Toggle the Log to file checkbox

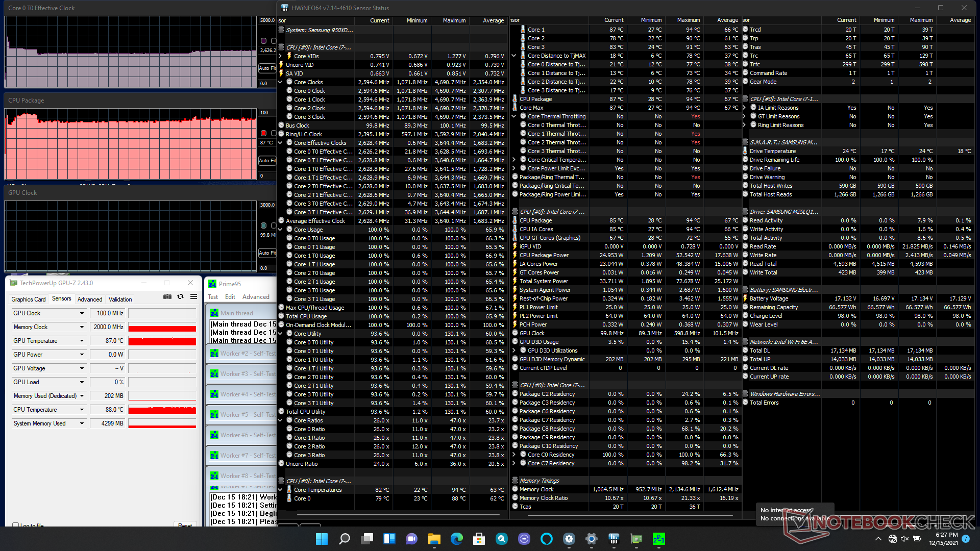pos(16,525)
